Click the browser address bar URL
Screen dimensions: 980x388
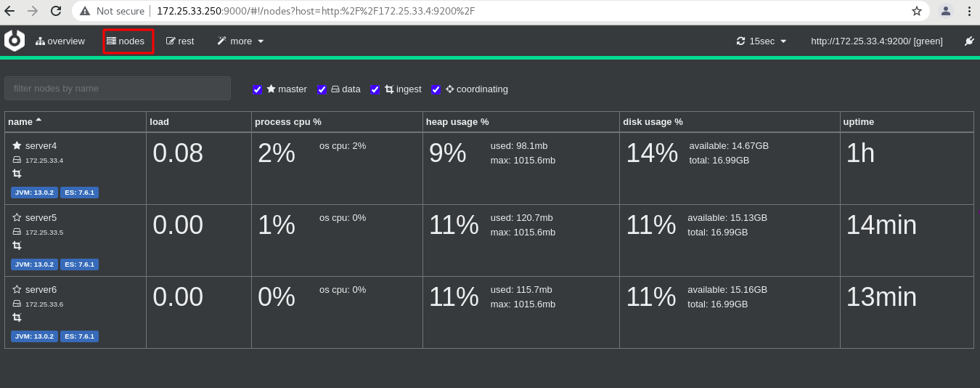click(x=317, y=12)
